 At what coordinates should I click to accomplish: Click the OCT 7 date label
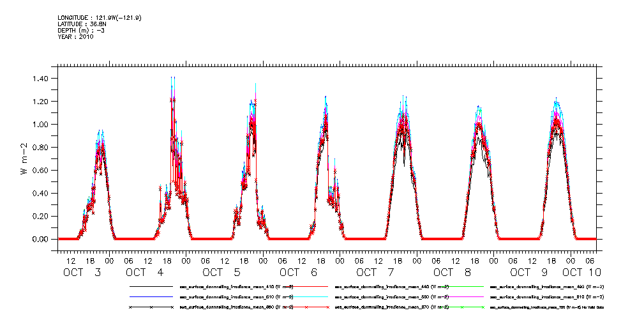(376, 272)
